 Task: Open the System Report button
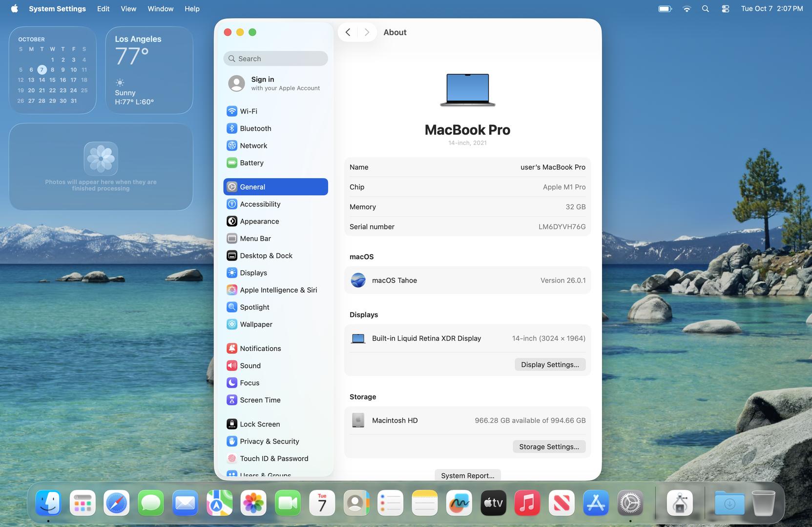click(x=467, y=475)
